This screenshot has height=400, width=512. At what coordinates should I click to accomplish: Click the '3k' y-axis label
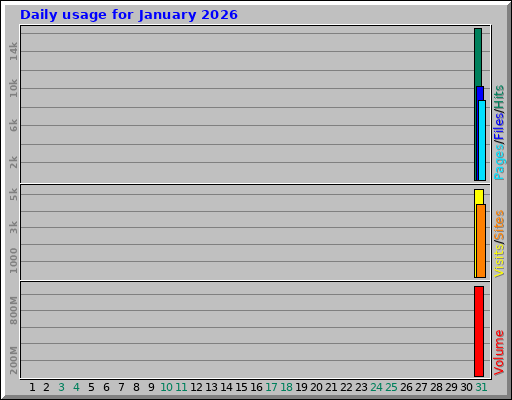[13, 227]
